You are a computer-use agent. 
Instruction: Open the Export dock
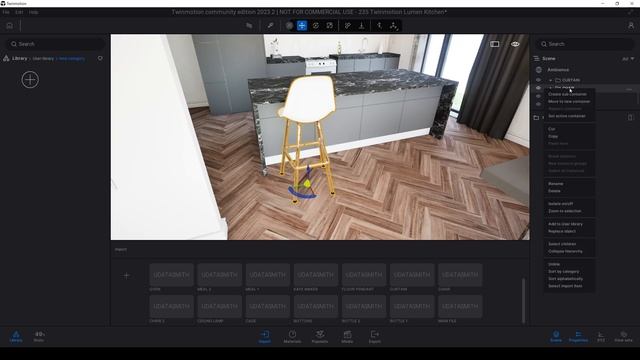(375, 337)
